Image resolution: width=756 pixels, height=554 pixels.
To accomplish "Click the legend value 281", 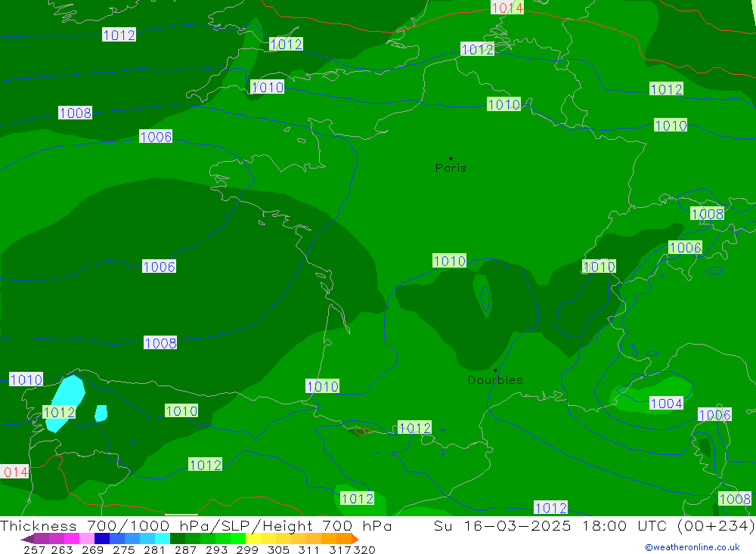I will 154,549.
